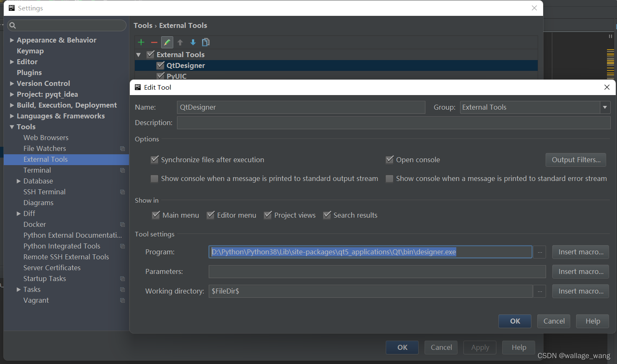
Task: Enable show console on standard error stream
Action: pos(389,178)
